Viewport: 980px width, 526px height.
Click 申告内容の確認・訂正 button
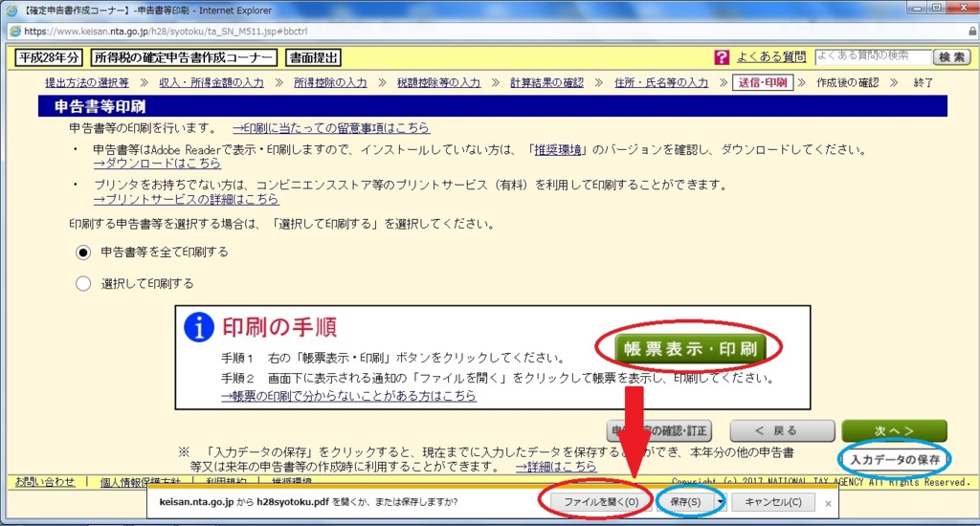point(658,430)
